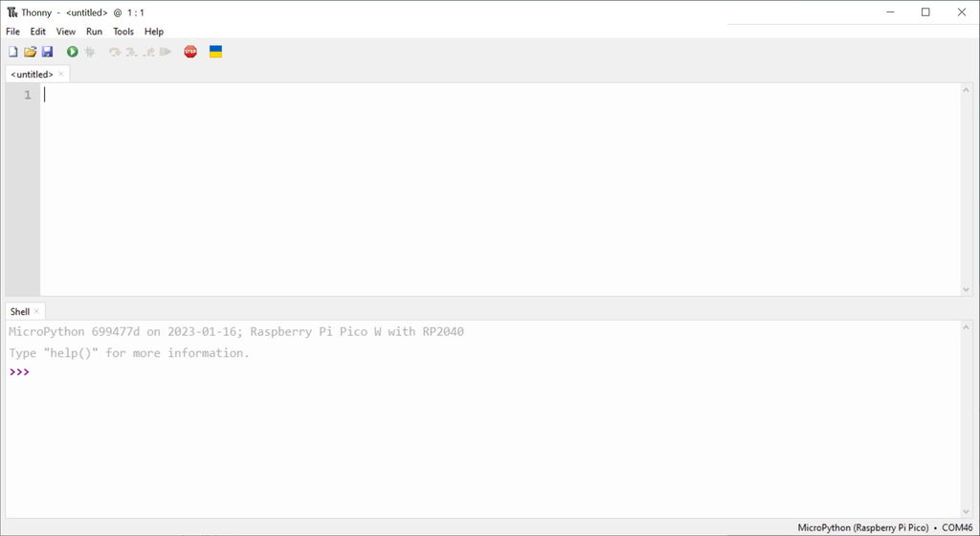Open the File menu
The height and width of the screenshot is (536, 980).
[x=12, y=32]
